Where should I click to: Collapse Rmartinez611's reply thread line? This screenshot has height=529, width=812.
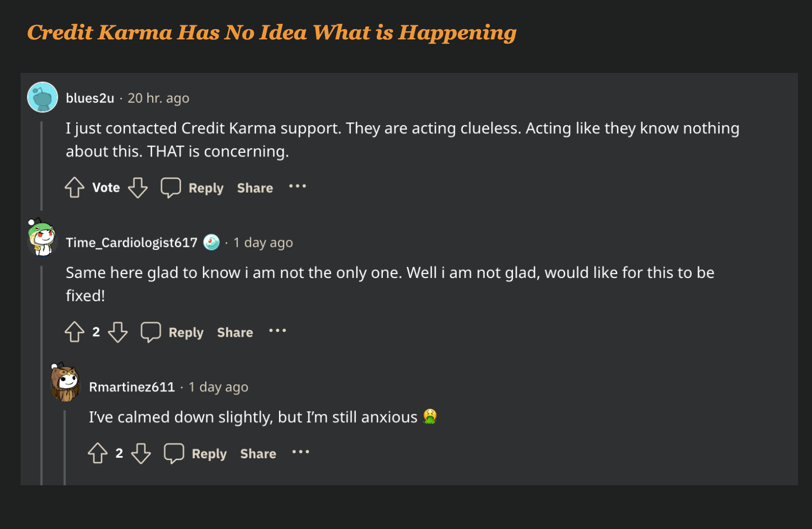65,447
